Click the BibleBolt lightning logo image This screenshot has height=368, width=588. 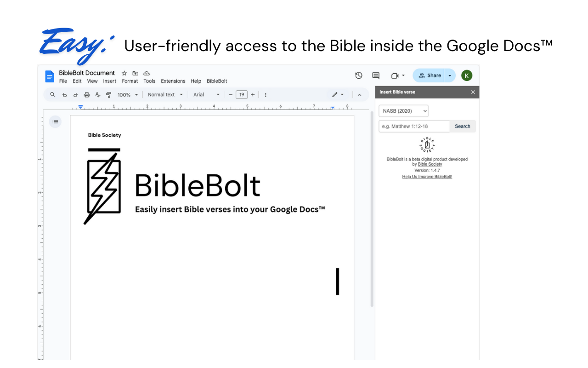(x=103, y=186)
